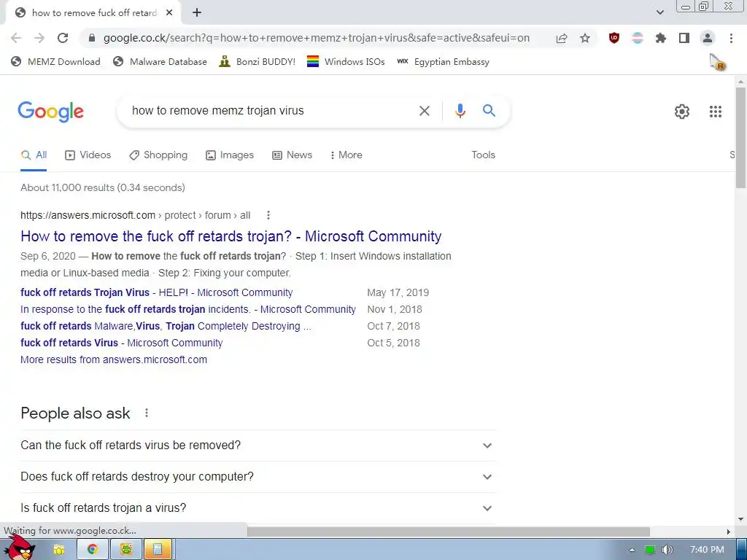Switch to the Chrome taskbar button
The height and width of the screenshot is (560, 747).
(x=93, y=550)
